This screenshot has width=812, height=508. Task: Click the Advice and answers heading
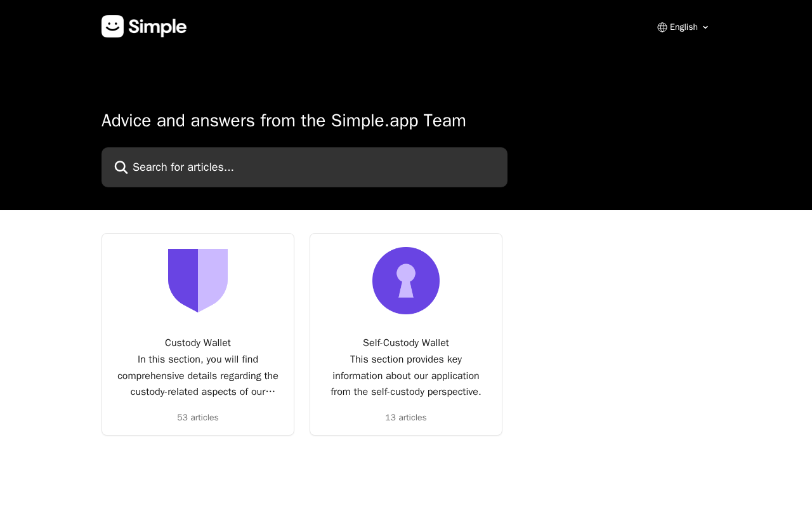point(284,121)
